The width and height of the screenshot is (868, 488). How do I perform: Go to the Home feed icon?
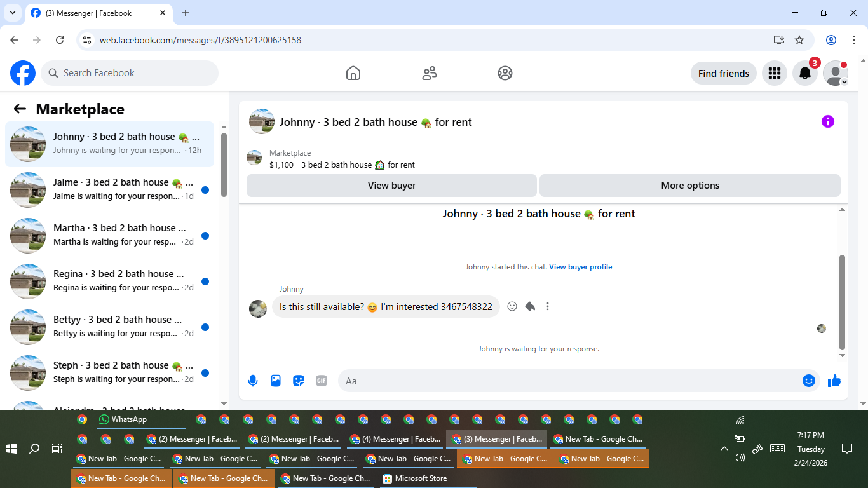pyautogui.click(x=353, y=73)
